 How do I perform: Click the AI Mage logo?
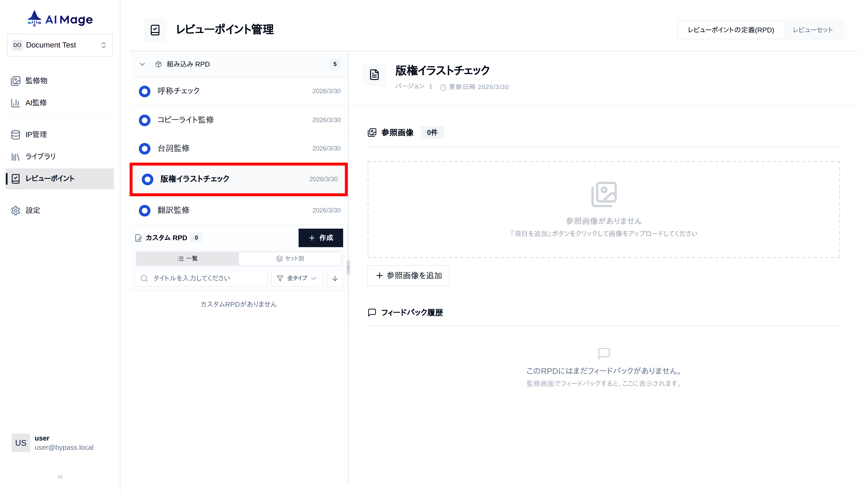pos(60,19)
